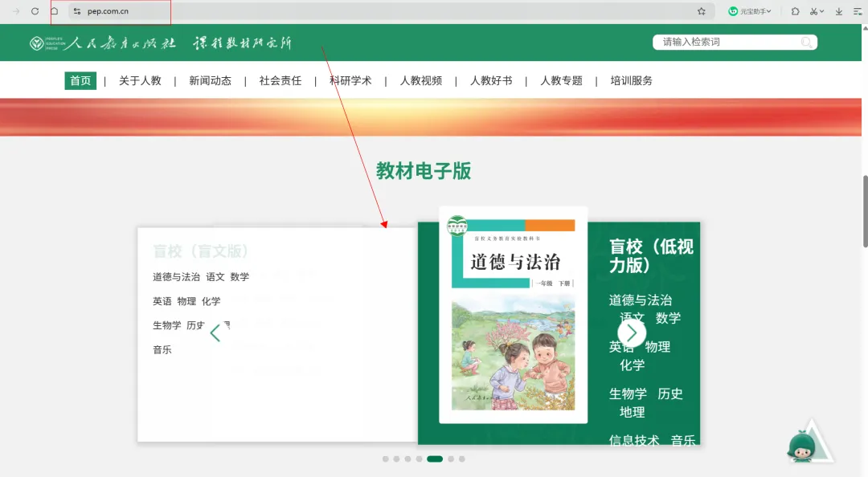Open 数学 in the 低视力版 card
Image resolution: width=868 pixels, height=477 pixels.
point(668,318)
